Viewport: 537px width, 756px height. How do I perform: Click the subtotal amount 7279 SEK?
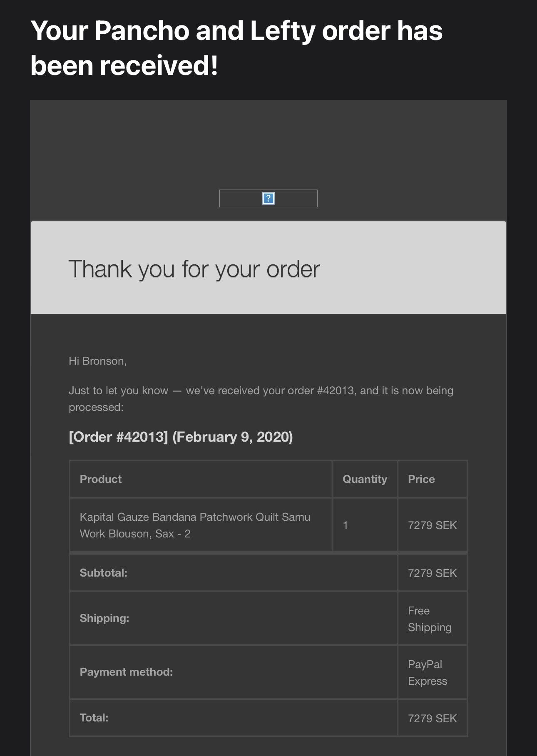coord(432,573)
